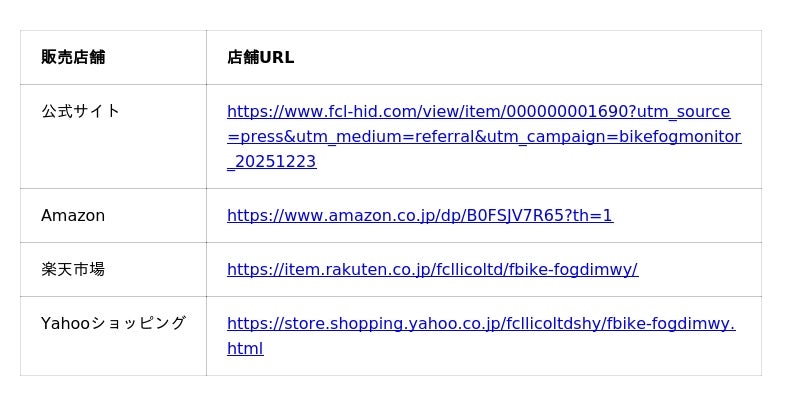The width and height of the screenshot is (800, 406).
Task: Click "fcllicoltd" in the Rakuten URL
Action: 466,269
